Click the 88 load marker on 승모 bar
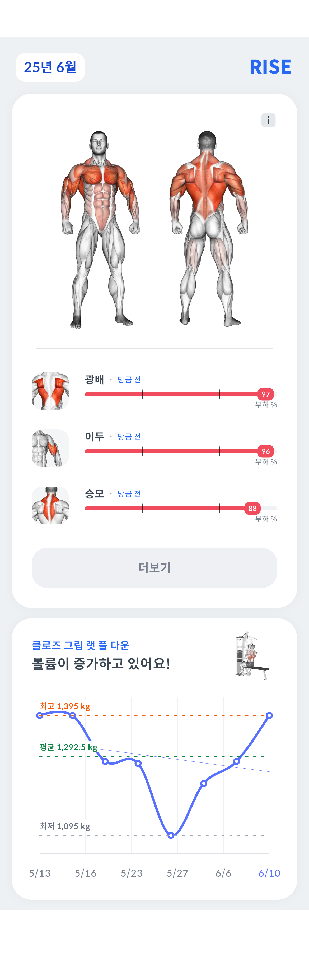 (252, 508)
